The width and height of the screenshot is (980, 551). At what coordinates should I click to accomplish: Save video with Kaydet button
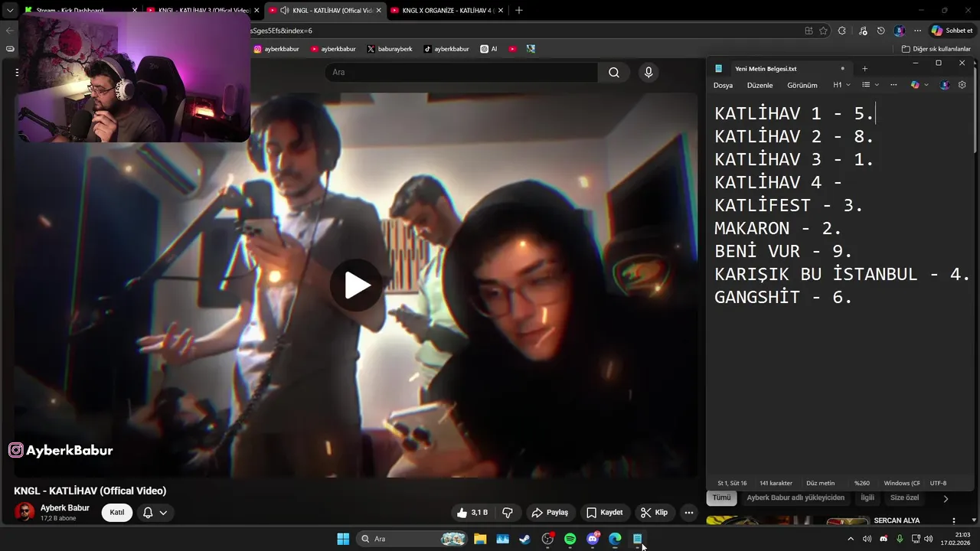604,513
